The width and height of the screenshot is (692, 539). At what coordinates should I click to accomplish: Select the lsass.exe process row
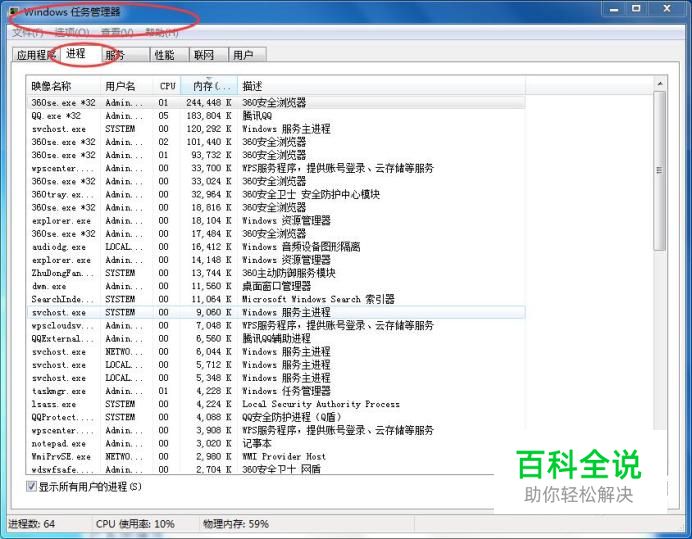(x=276, y=404)
